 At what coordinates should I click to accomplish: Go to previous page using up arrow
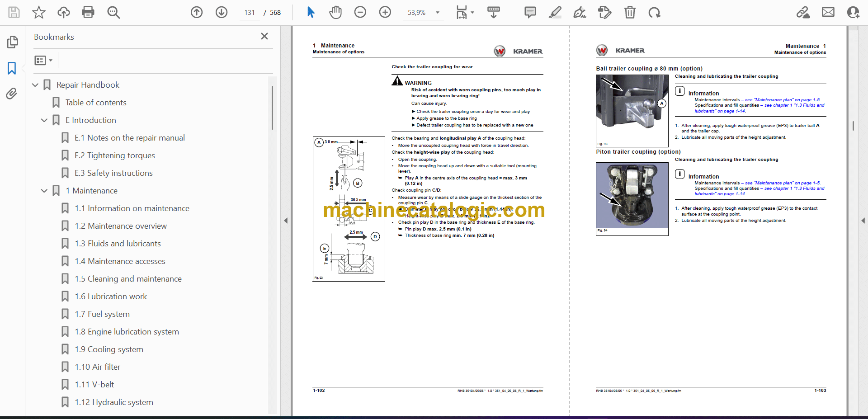[x=197, y=12]
